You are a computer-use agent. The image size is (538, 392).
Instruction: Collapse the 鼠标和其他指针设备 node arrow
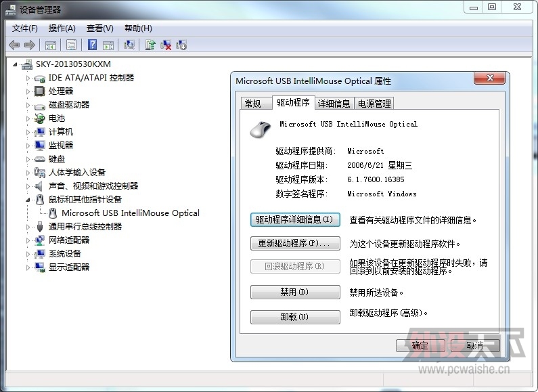28,200
